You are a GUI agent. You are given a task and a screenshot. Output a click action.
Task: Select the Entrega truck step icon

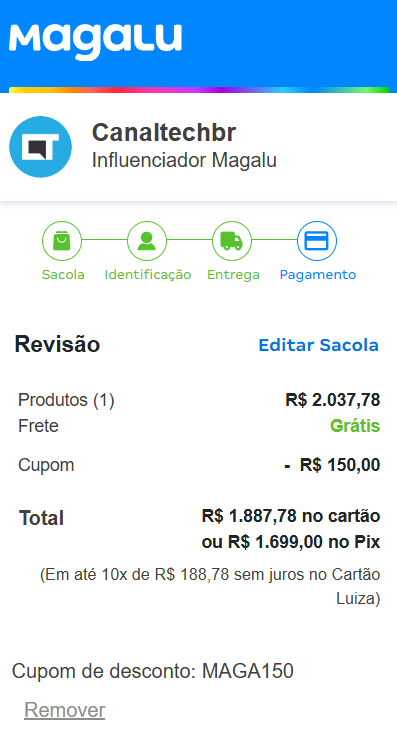232,241
